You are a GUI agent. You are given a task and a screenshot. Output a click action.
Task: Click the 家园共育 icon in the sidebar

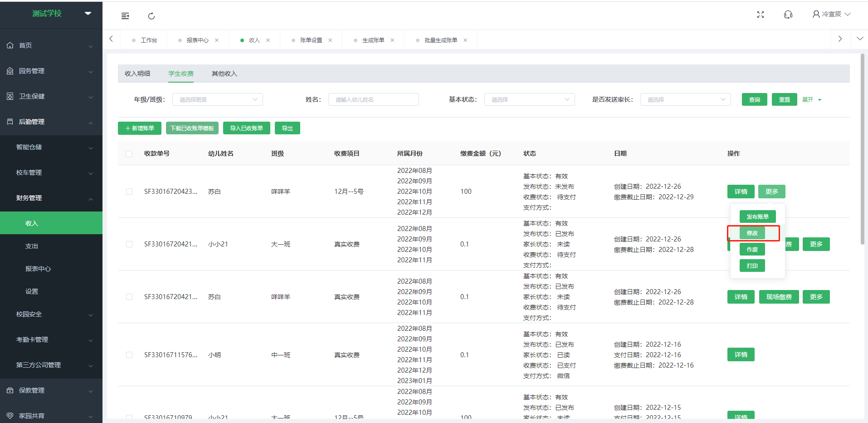[10, 416]
